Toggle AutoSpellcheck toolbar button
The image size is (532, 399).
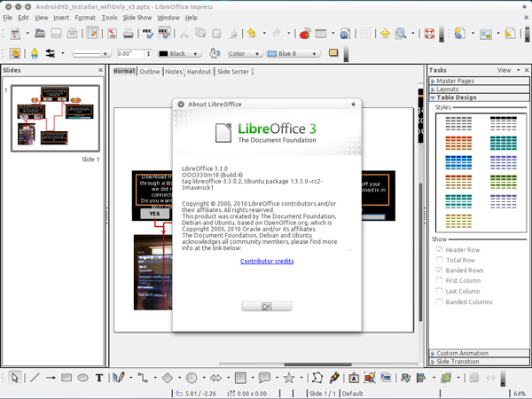point(164,34)
